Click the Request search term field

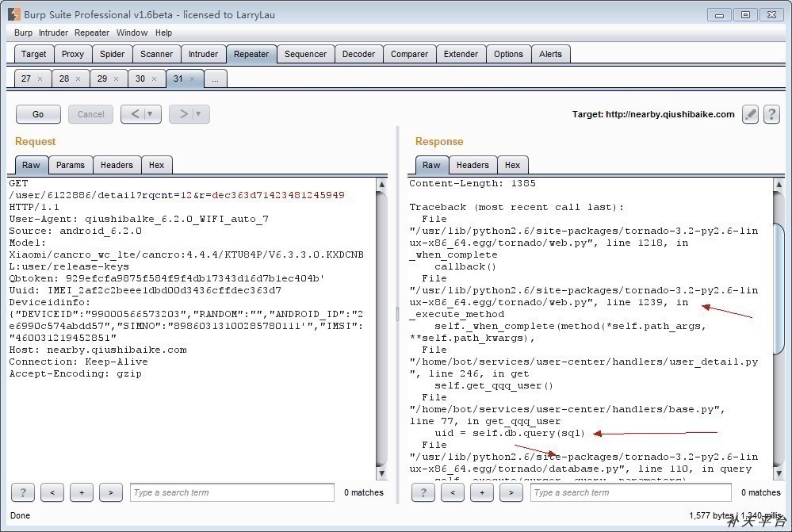coord(232,492)
